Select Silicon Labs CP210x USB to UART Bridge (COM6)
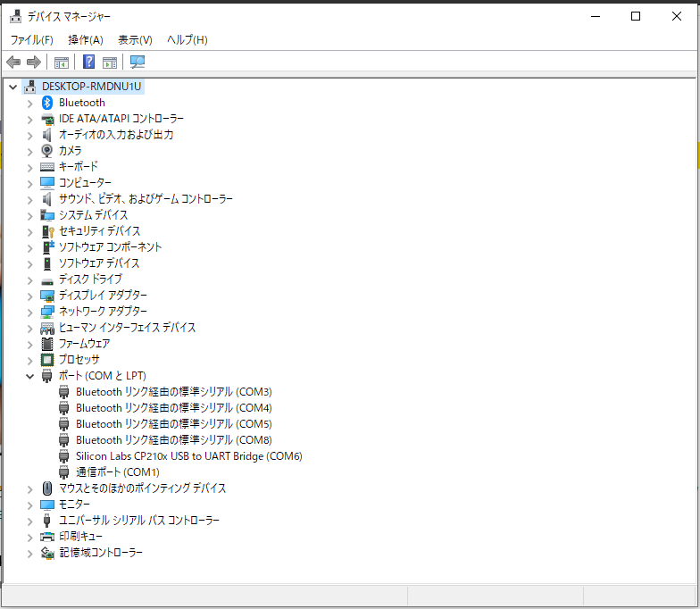 [x=189, y=456]
